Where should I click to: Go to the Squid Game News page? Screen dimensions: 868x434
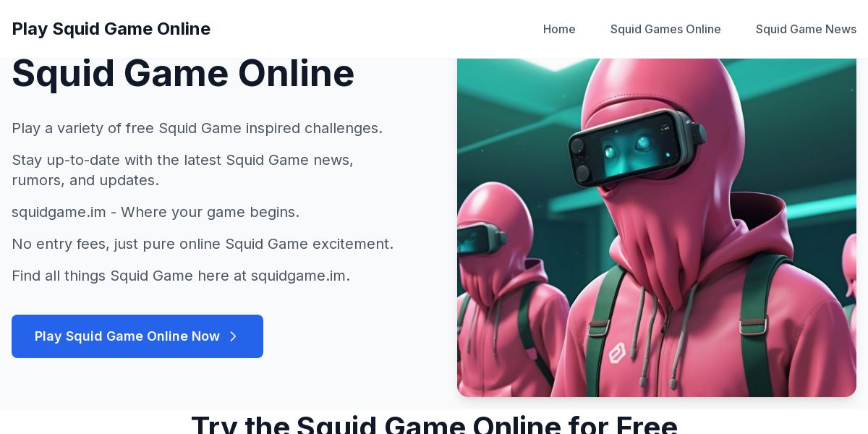(806, 29)
